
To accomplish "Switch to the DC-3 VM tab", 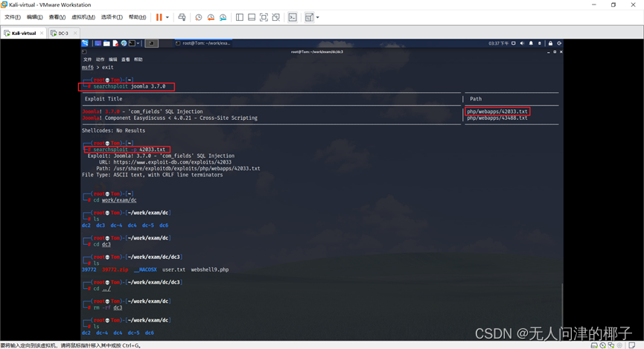I will tap(63, 33).
